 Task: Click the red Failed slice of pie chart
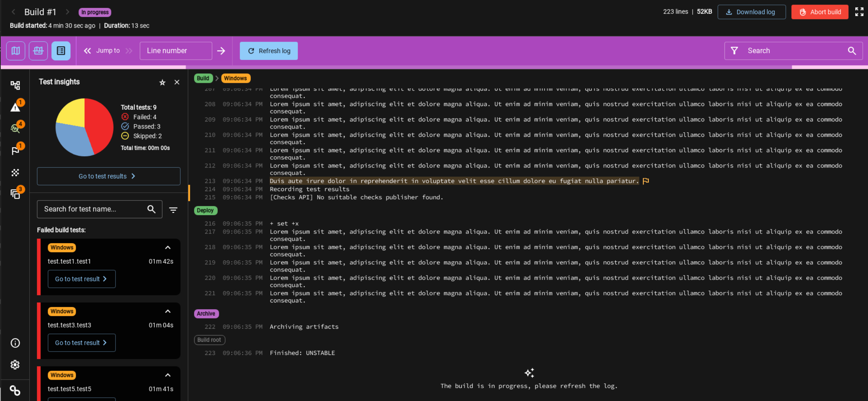(x=100, y=124)
